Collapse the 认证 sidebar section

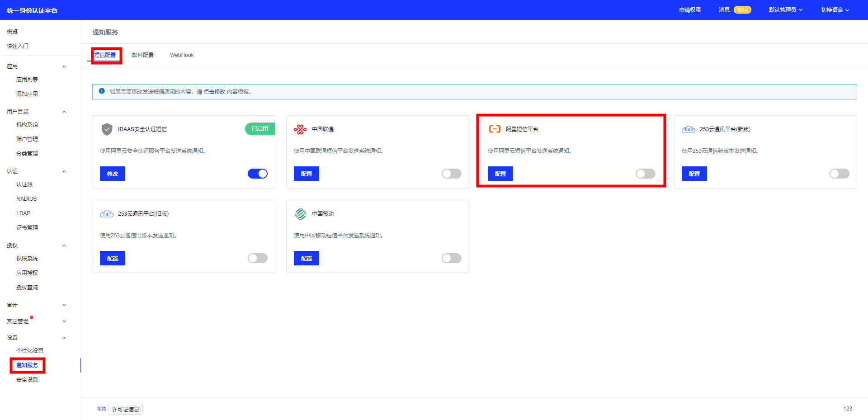(x=64, y=171)
